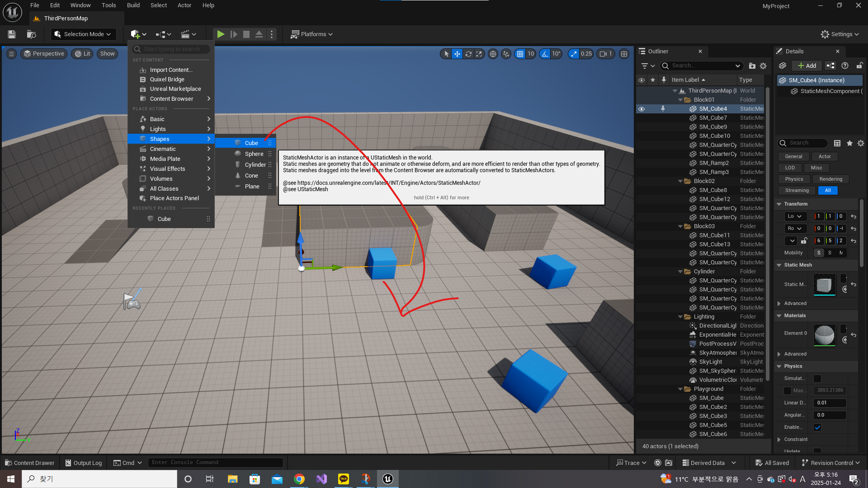Toggle rotation snapping icon
The width and height of the screenshot is (868, 488).
pos(545,54)
